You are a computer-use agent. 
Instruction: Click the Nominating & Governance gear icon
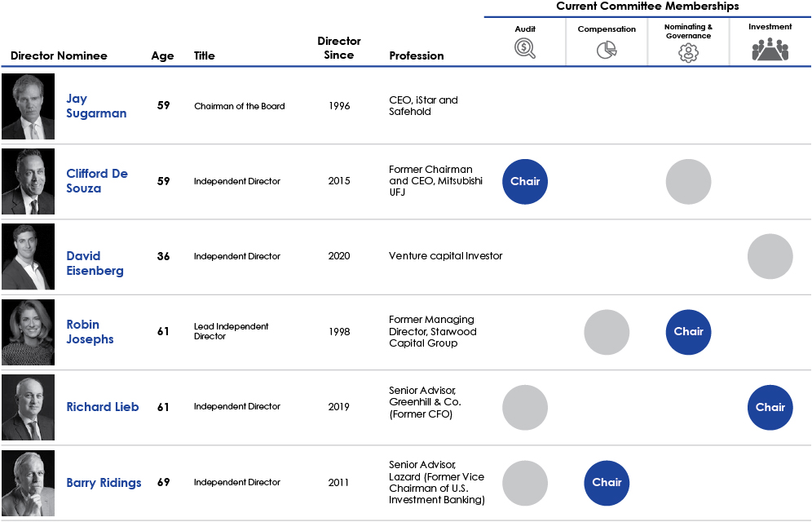[x=688, y=53]
